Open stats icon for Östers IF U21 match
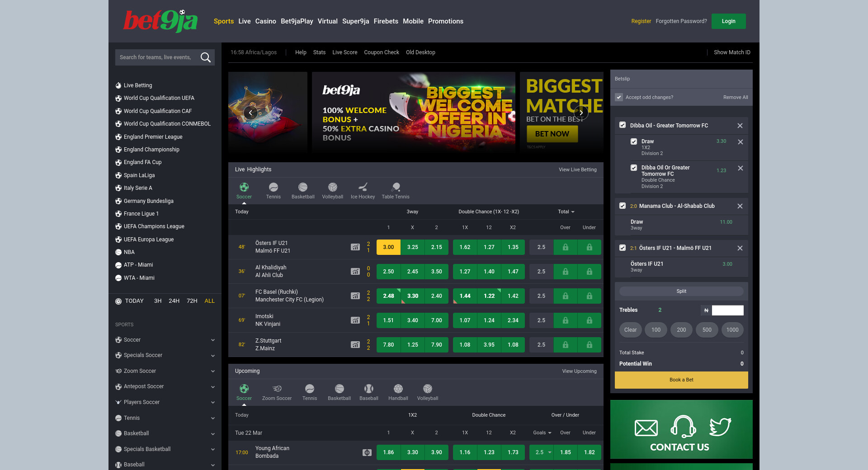The height and width of the screenshot is (470, 868). (x=355, y=247)
